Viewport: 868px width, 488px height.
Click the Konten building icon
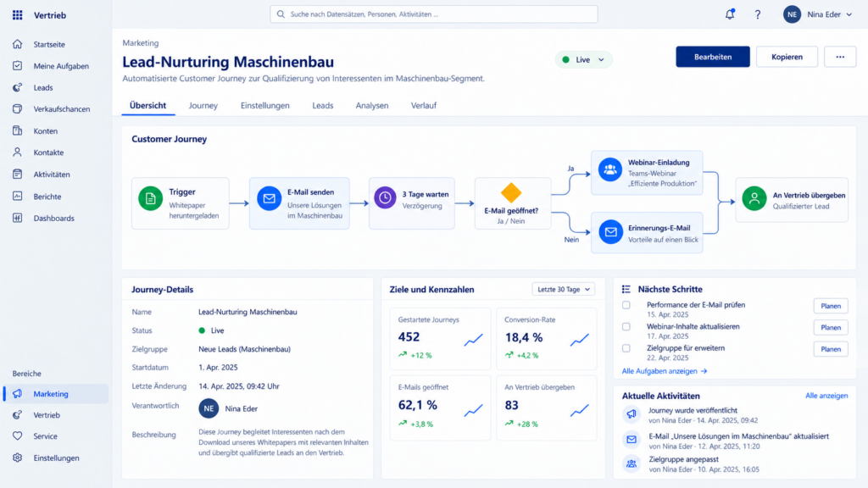coord(17,131)
